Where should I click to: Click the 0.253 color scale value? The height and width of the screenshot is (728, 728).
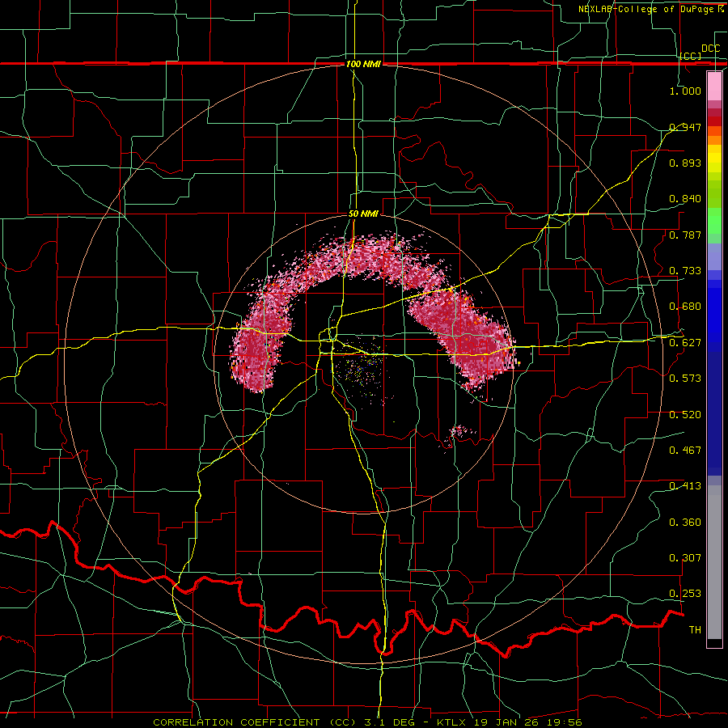[685, 594]
